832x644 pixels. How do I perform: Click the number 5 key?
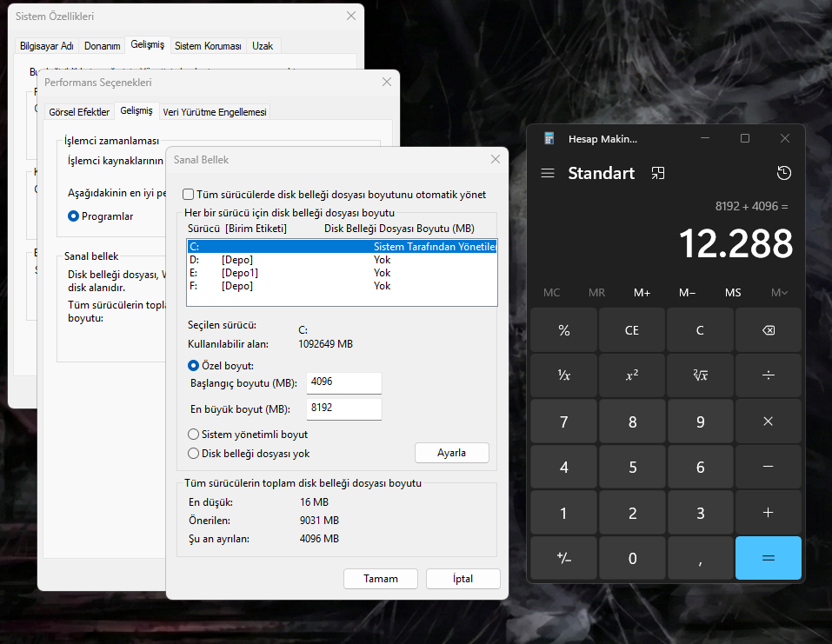pos(632,467)
